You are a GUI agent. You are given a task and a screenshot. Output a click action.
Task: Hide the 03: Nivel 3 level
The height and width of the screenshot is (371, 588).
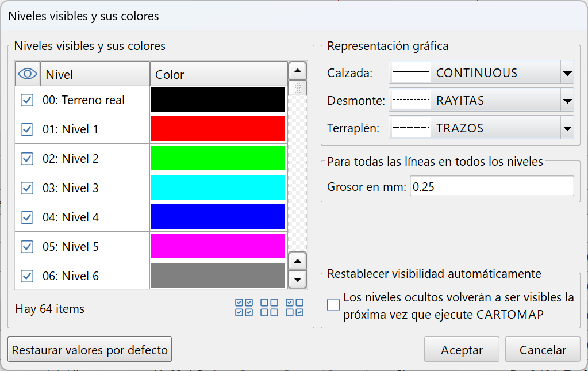26,187
